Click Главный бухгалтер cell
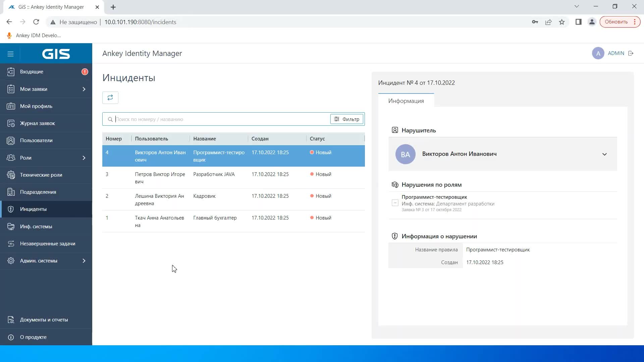This screenshot has width=644, height=362. [215, 218]
